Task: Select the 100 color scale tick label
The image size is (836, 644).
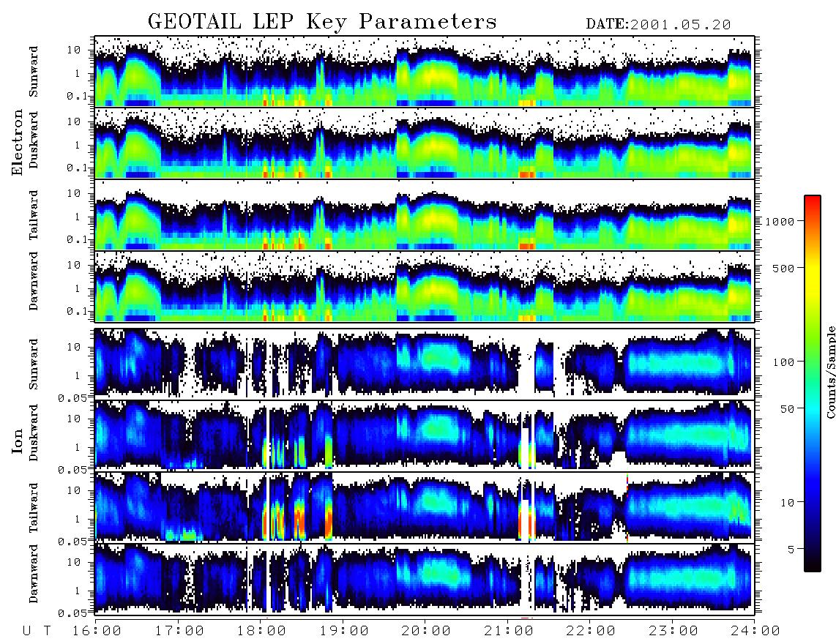Action: (x=784, y=362)
